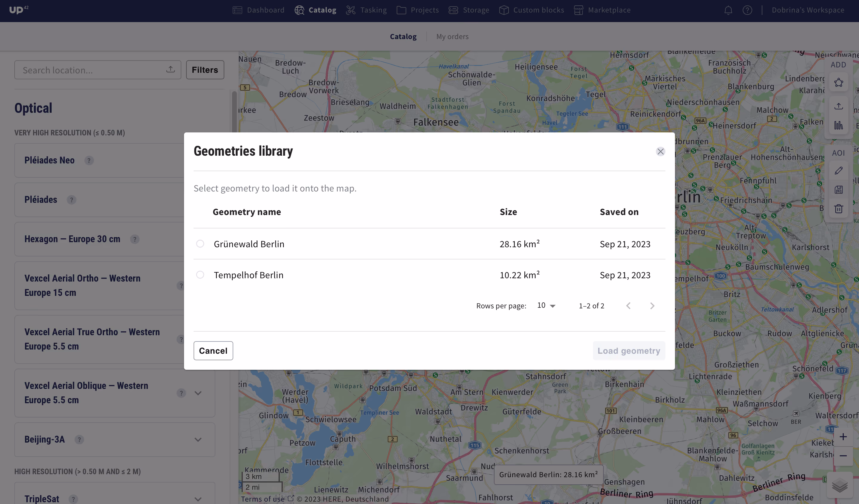Click Load geometry button

pos(628,351)
